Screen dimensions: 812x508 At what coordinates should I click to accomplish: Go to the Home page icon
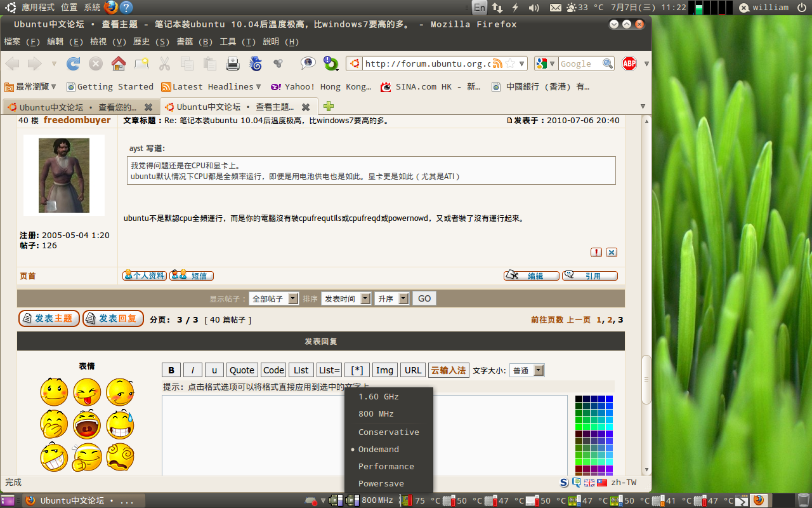pos(119,63)
